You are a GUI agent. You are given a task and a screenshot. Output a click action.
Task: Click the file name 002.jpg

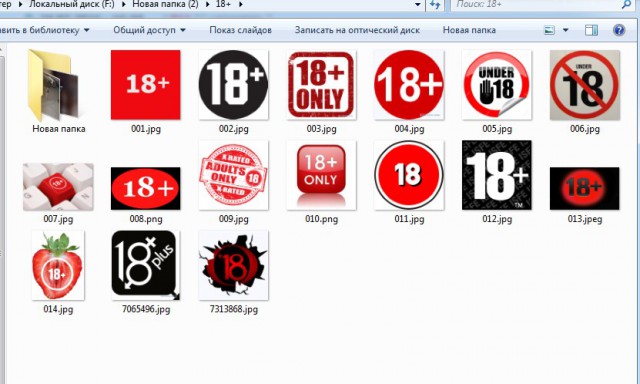233,129
